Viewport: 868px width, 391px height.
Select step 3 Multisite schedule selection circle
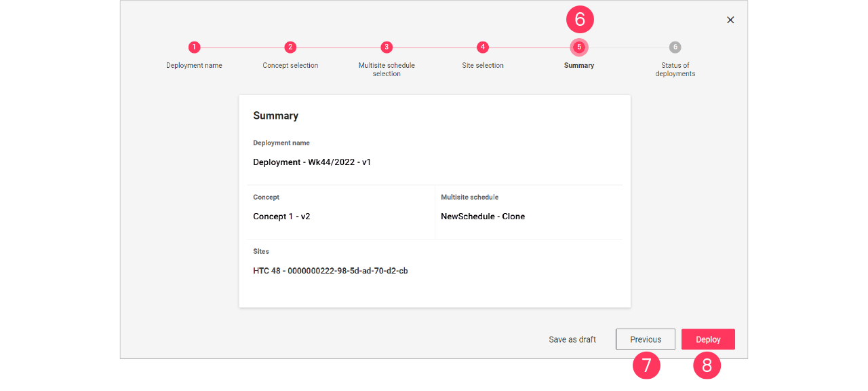pos(387,48)
